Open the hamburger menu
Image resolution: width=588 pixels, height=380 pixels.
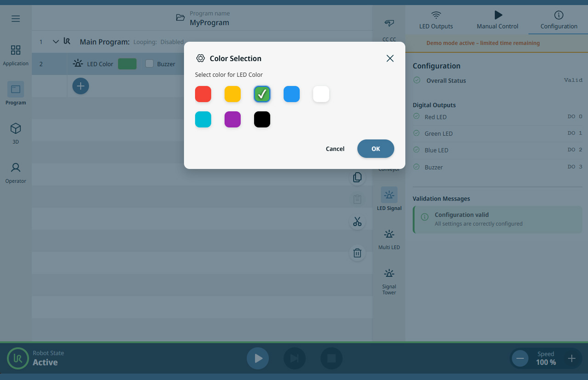pos(15,18)
